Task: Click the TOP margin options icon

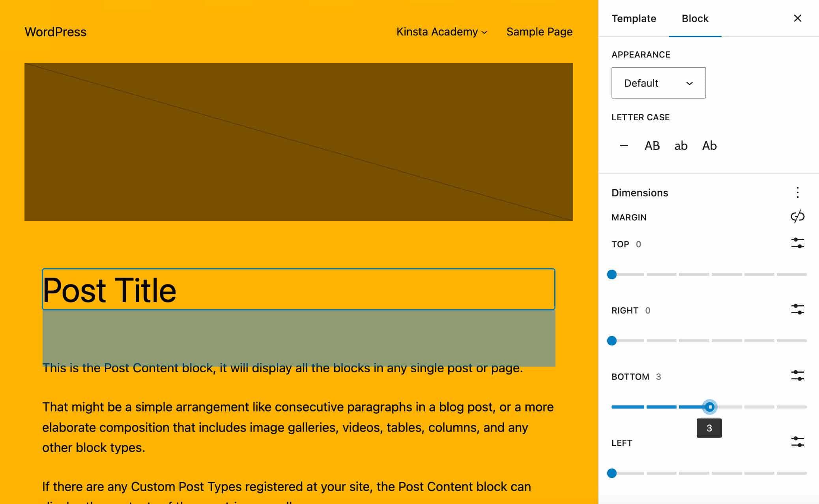Action: 798,244
